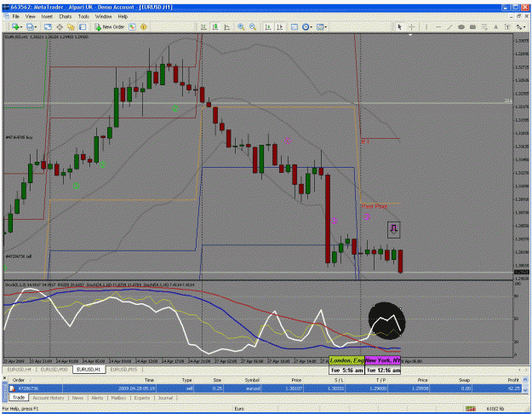Select the Crosshair tool
The image size is (532, 414).
point(411,26)
